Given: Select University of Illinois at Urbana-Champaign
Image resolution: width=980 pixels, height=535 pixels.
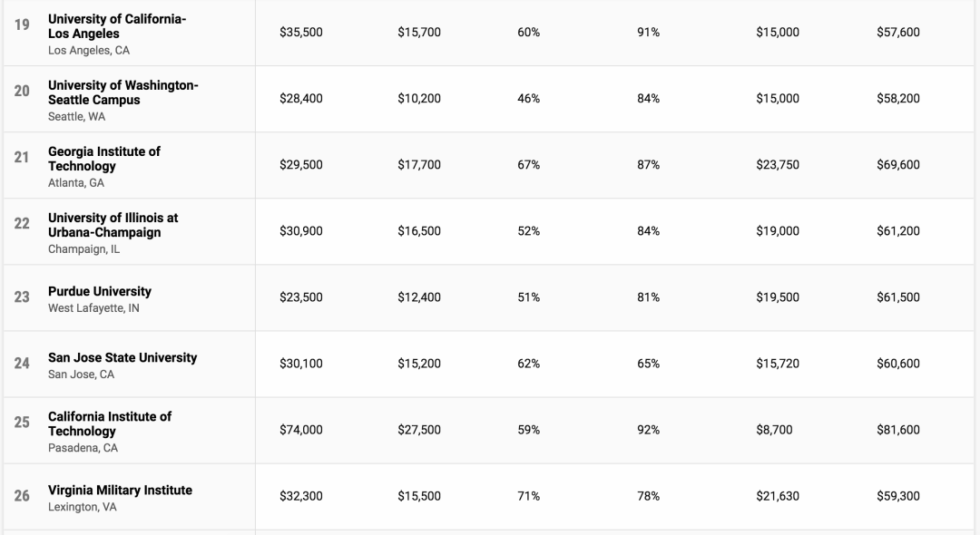Looking at the screenshot, I should point(113,225).
